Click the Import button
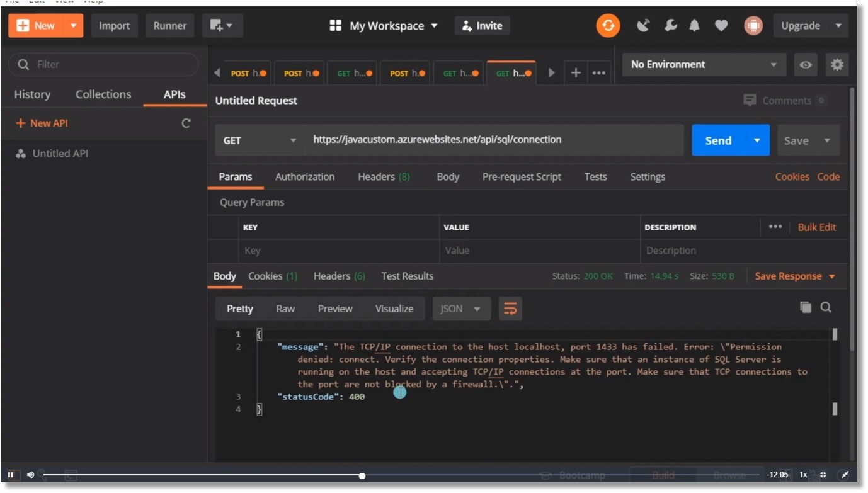 pyautogui.click(x=114, y=26)
